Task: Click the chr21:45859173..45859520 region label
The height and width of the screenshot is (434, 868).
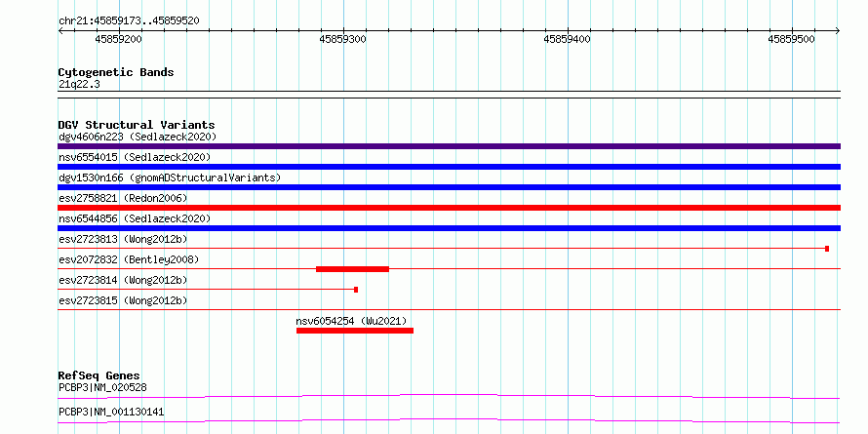Action: pos(129,20)
